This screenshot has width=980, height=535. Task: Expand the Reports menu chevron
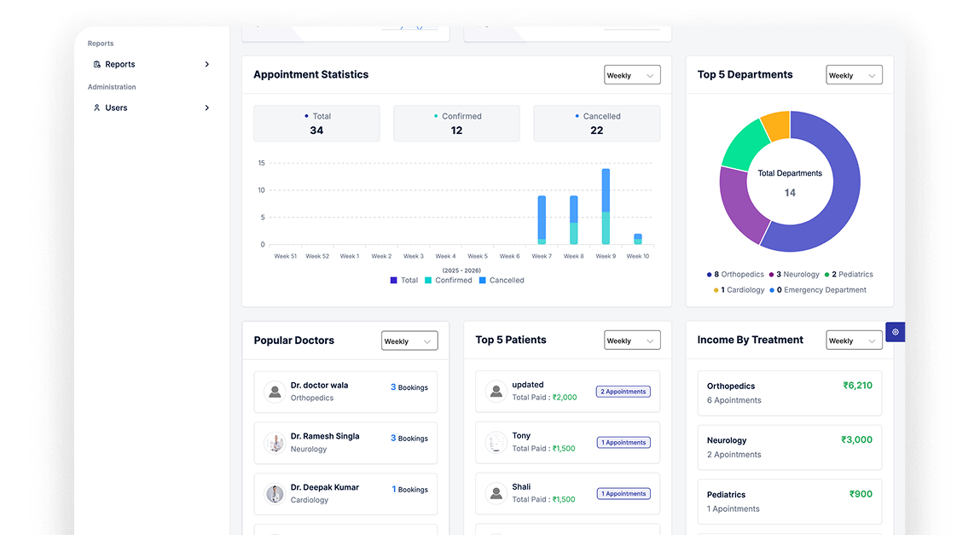(207, 65)
